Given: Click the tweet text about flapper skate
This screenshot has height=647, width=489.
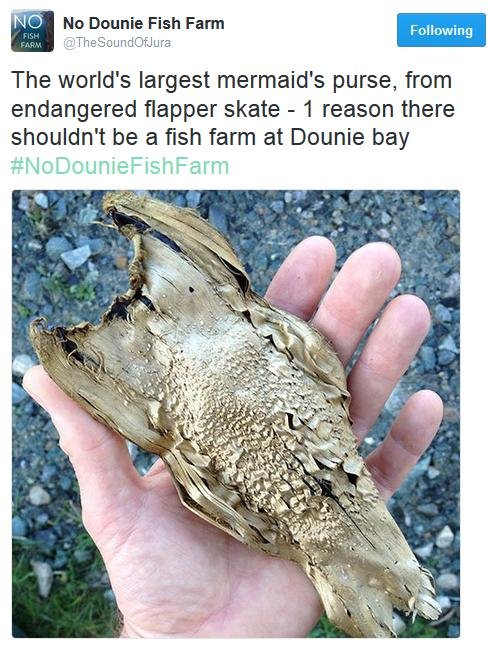Looking at the screenshot, I should (233, 109).
